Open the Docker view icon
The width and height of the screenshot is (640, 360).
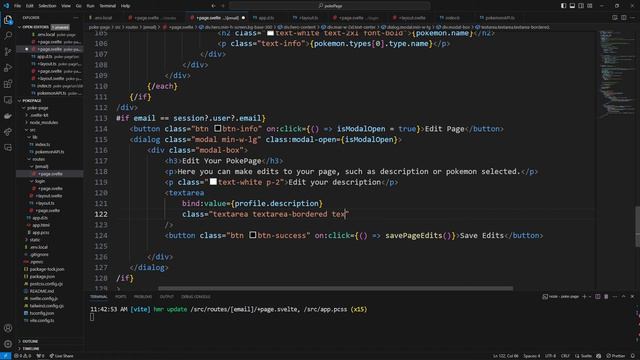point(8,116)
